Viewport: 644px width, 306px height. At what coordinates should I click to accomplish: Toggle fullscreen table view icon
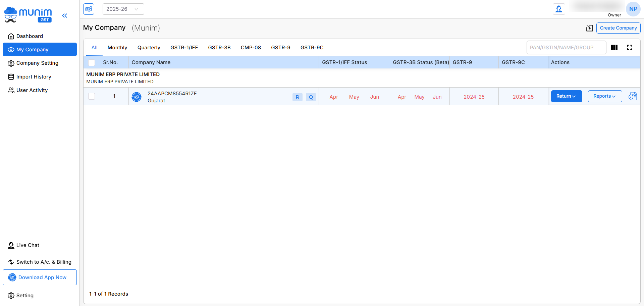pyautogui.click(x=630, y=48)
